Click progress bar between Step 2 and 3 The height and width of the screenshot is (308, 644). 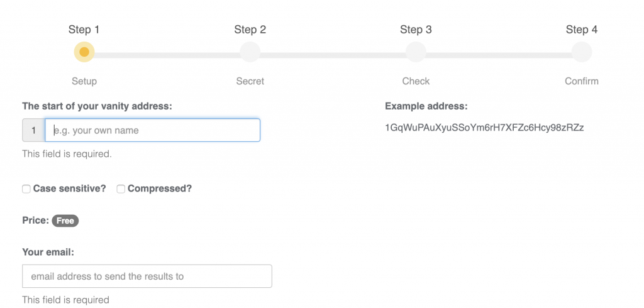pos(333,55)
